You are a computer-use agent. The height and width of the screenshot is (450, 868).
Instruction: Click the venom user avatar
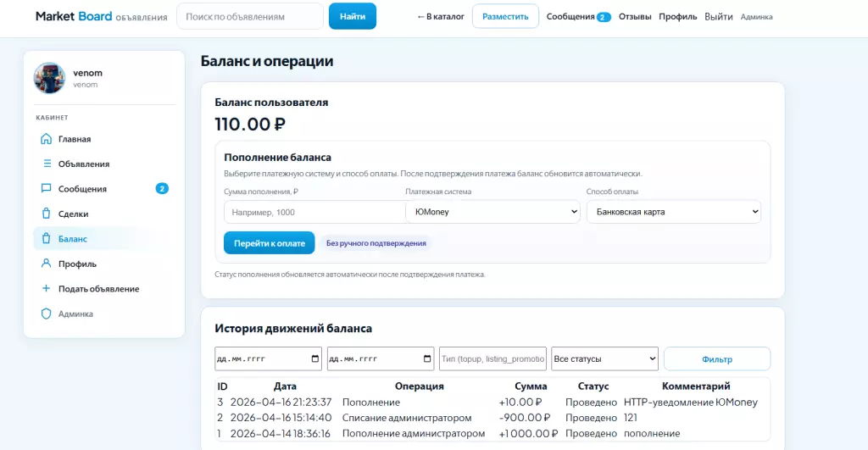tap(49, 78)
